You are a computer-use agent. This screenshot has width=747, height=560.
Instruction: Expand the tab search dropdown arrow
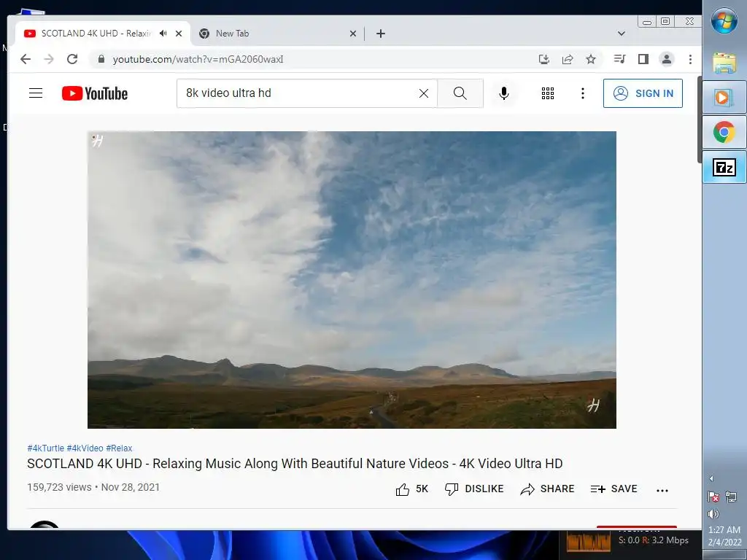tap(621, 34)
